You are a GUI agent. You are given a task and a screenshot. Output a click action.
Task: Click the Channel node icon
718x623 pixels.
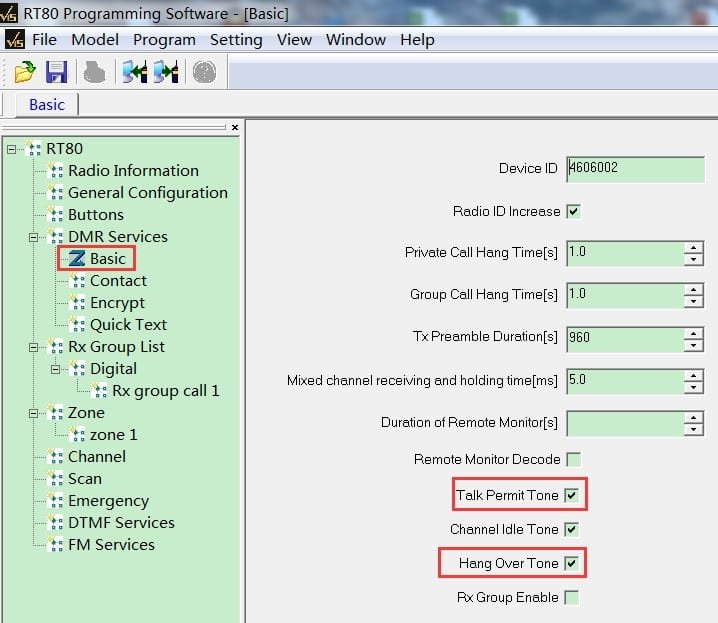pos(55,456)
